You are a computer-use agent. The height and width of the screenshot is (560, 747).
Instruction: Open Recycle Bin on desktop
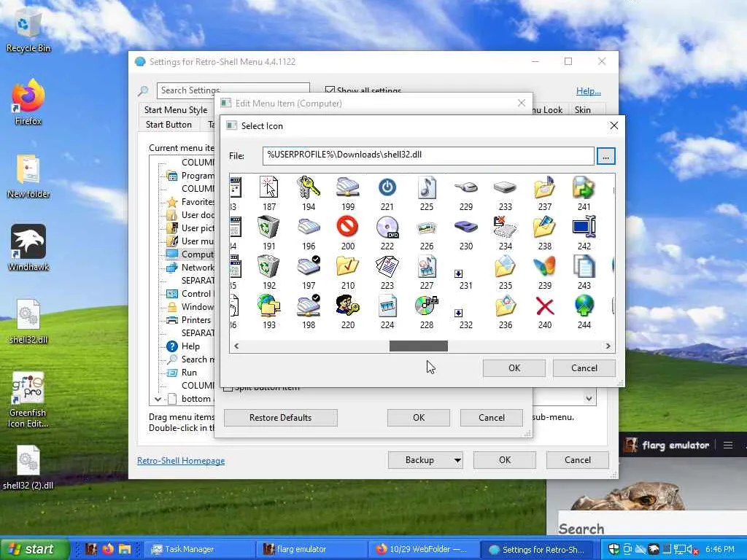point(28,31)
